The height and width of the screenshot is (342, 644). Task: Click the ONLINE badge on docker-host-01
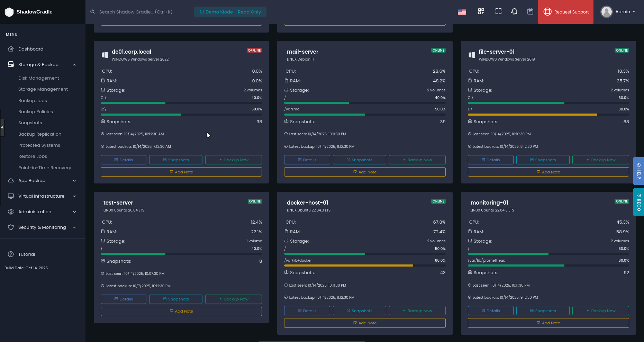(x=438, y=201)
